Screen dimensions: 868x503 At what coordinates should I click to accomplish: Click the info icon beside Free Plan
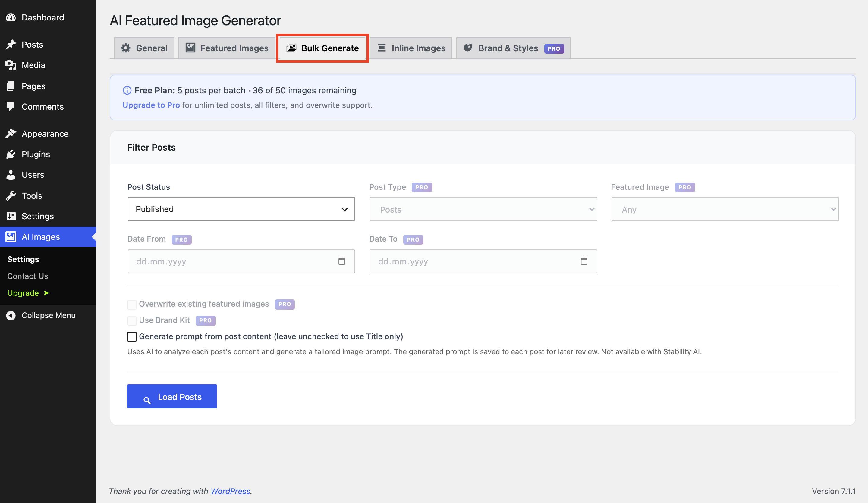(x=127, y=91)
